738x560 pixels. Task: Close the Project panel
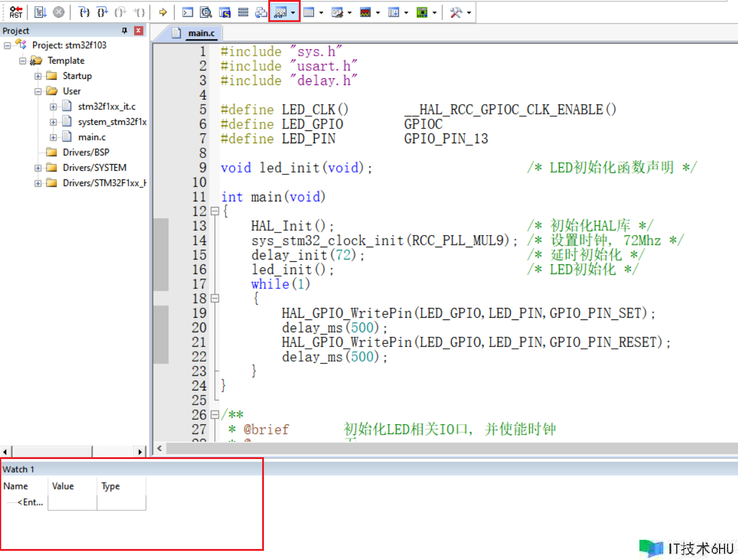(x=138, y=31)
